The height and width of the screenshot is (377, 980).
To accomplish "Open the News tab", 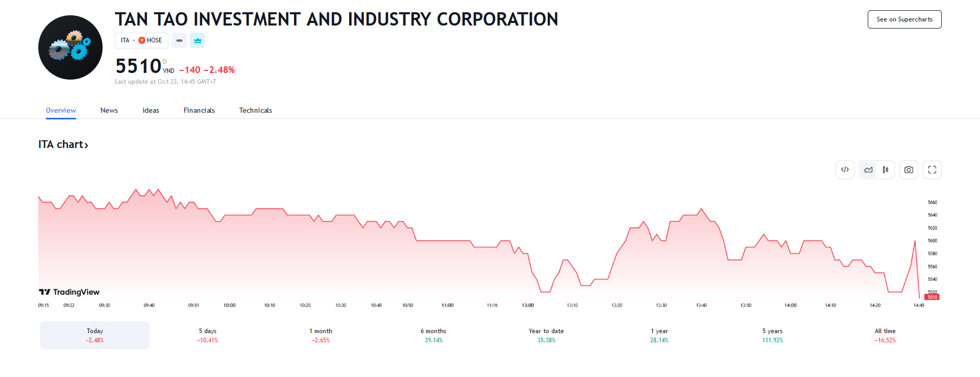I will tap(109, 110).
